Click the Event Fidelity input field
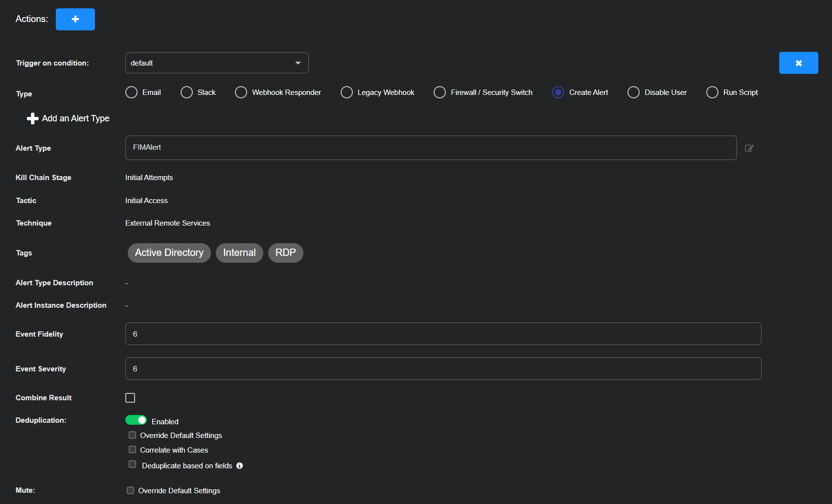This screenshot has height=504, width=832. (443, 334)
